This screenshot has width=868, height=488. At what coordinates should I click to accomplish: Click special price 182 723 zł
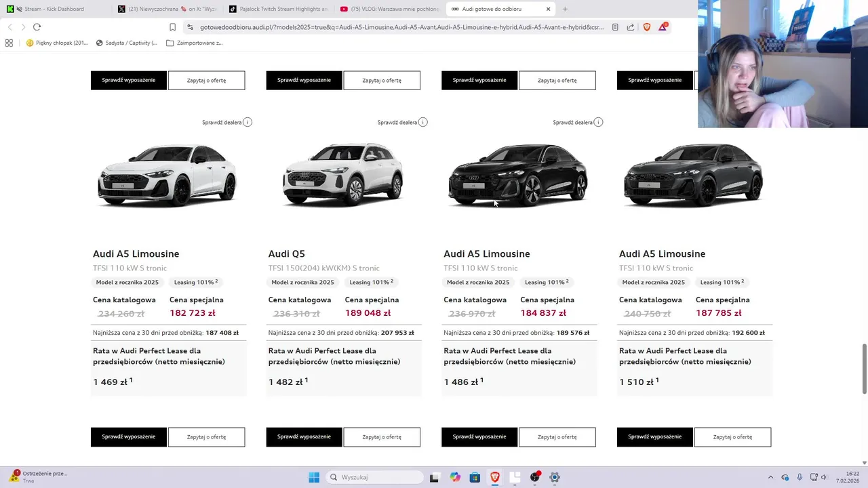point(193,313)
